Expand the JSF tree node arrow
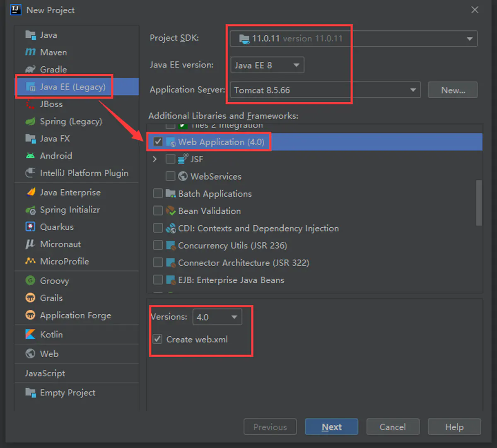 coord(155,159)
